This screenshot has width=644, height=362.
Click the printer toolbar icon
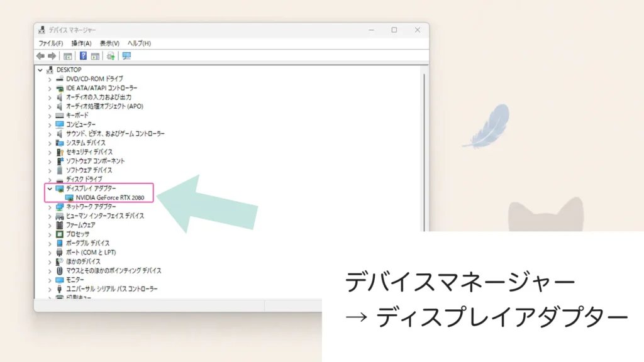point(111,56)
